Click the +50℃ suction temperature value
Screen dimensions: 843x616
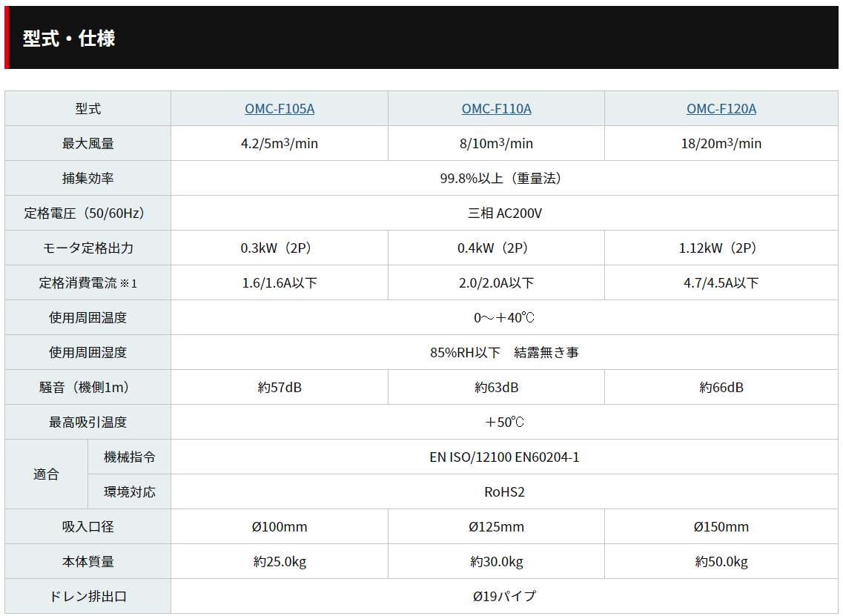point(504,422)
